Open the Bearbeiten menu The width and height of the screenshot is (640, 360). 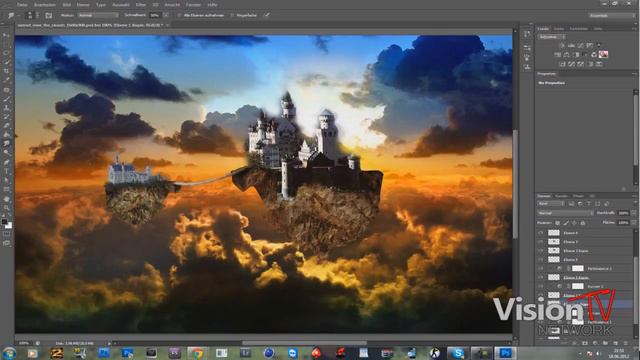pos(45,4)
